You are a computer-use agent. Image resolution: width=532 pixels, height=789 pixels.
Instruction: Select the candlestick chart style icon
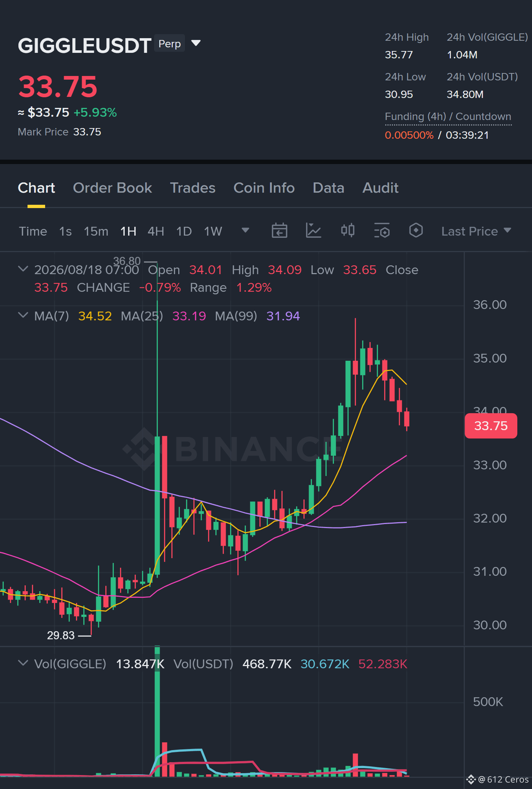pos(347,231)
